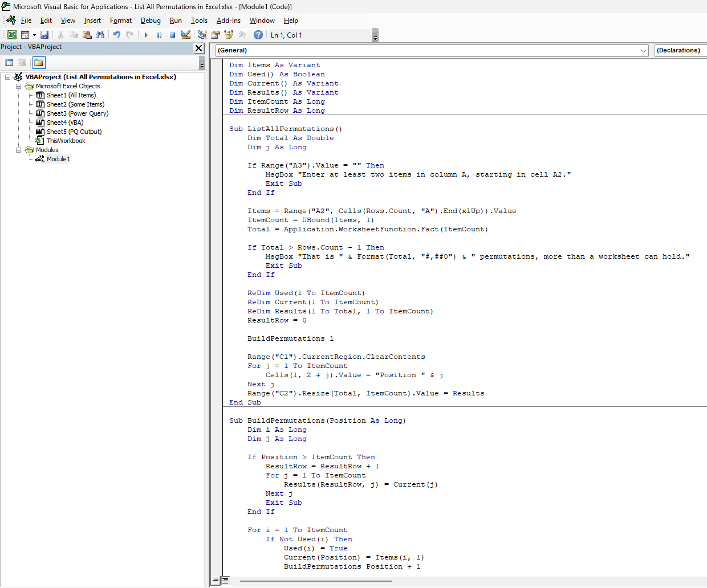This screenshot has width=707, height=588.
Task: Open the Run menu
Action: (176, 21)
